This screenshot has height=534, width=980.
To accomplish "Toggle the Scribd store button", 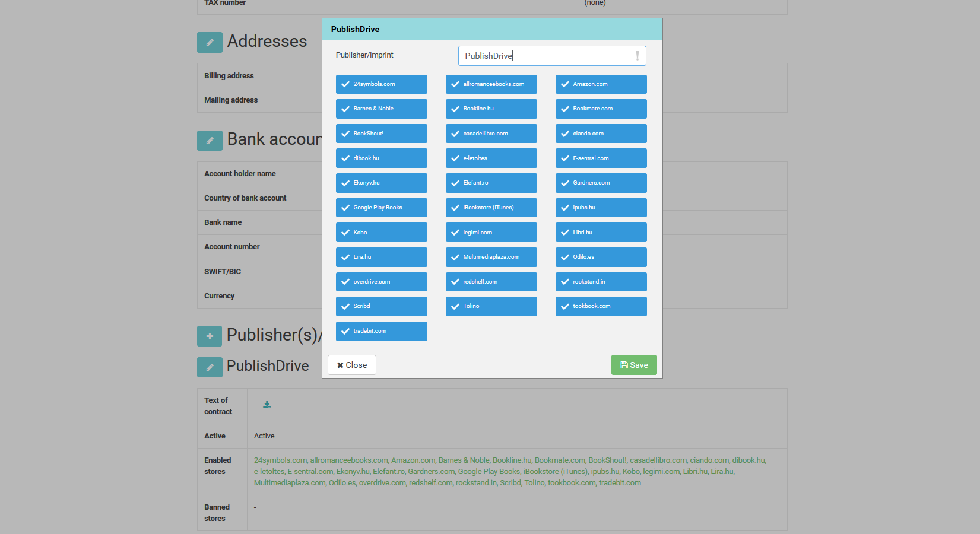I will (x=382, y=306).
